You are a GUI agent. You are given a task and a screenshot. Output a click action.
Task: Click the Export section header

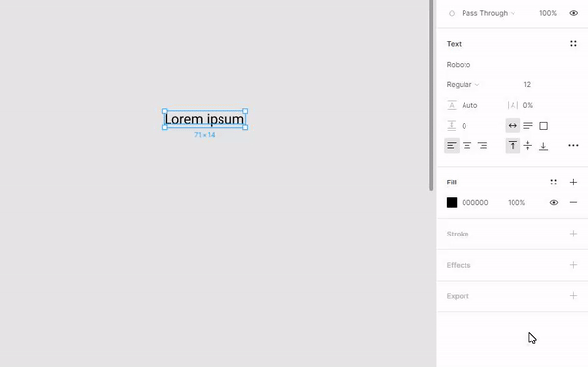pos(458,296)
